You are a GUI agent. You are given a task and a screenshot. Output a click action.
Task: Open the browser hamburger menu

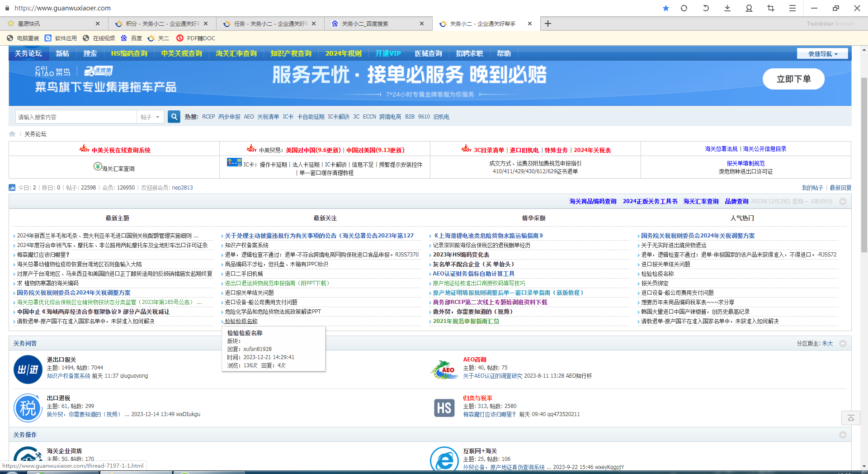(793, 8)
